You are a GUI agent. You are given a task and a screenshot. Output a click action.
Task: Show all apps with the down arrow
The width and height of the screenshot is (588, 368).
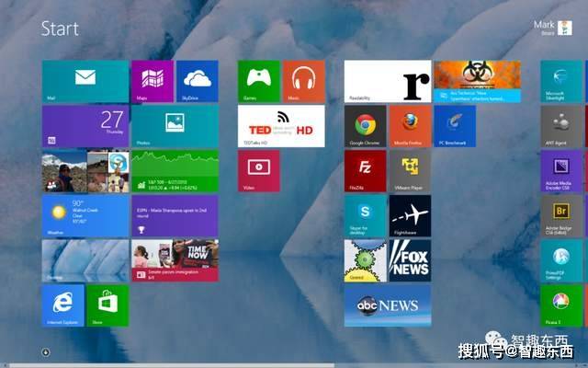46,352
